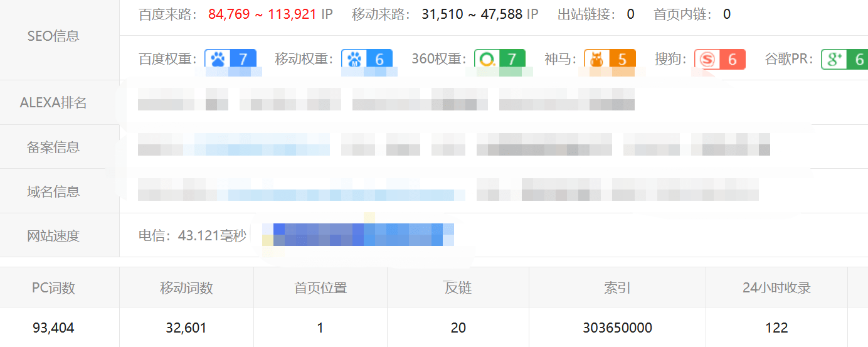The image size is (868, 347).
Task: Click the Shenma orange badge 5
Action: 610,59
